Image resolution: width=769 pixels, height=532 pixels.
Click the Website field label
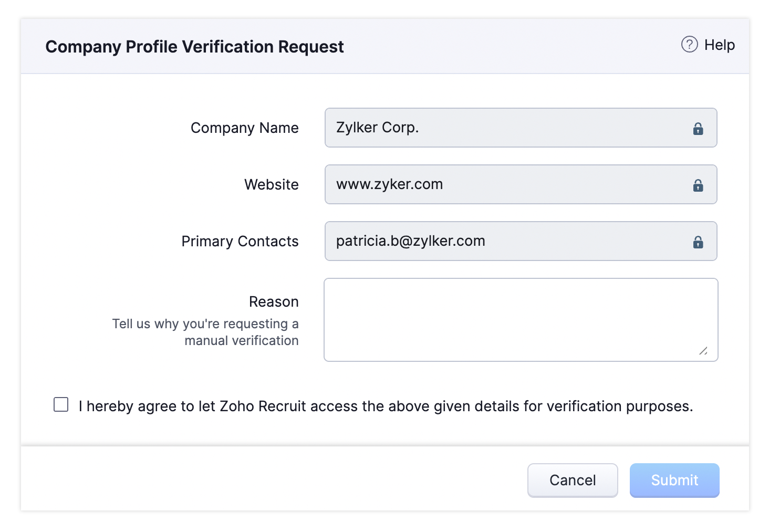271,185
